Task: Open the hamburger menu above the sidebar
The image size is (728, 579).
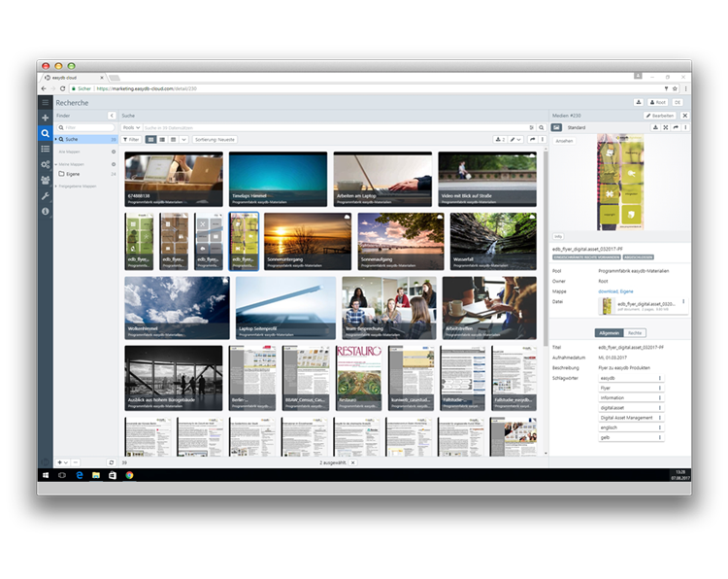Action: click(x=45, y=102)
